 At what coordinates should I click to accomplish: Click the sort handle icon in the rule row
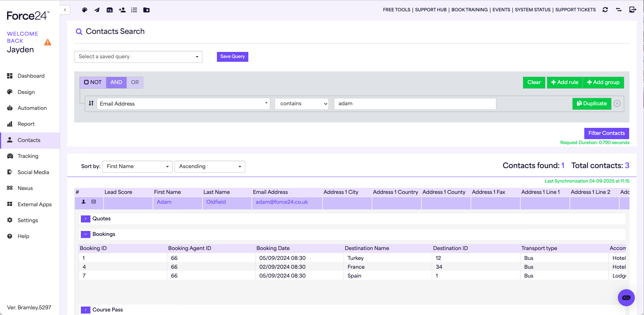tap(91, 103)
